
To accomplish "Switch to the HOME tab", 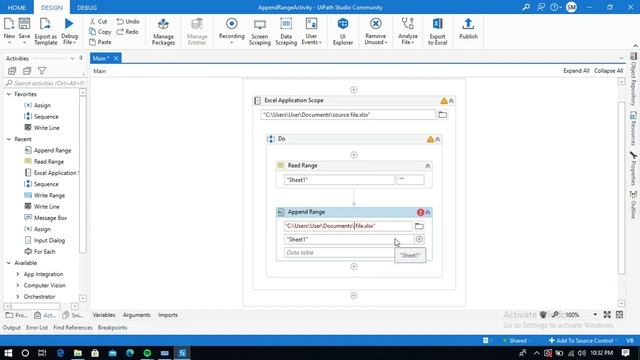I will pos(17,7).
